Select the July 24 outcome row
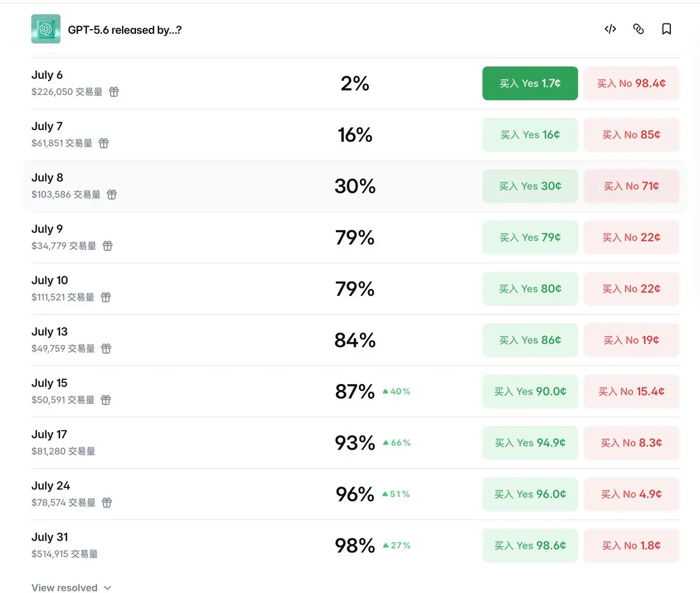Image resolution: width=700 pixels, height=593 pixels. (355, 494)
